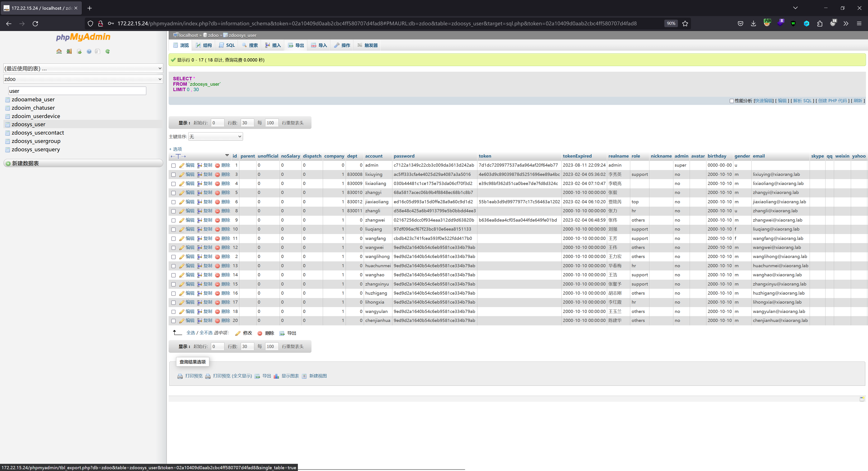The image size is (868, 471).
Task: Click the 创建 PHP 代码 link
Action: click(832, 101)
